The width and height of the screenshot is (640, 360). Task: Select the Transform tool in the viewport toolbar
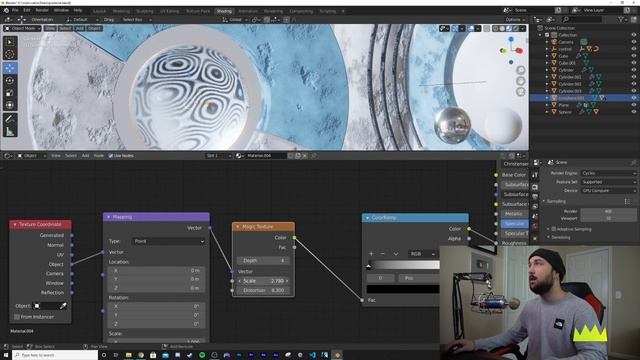pos(10,105)
